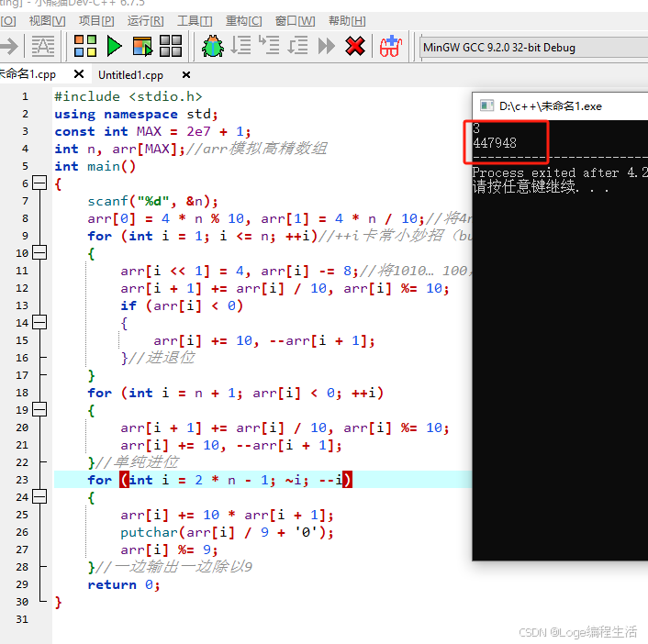This screenshot has width=648, height=644.
Task: Click '#include <stdio.h>' on line 1
Action: (x=128, y=96)
